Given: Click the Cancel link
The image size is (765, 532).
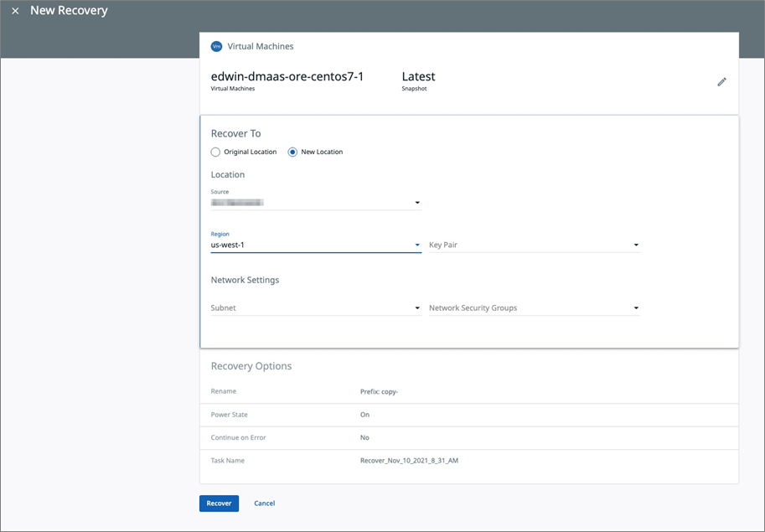Looking at the screenshot, I should point(264,503).
